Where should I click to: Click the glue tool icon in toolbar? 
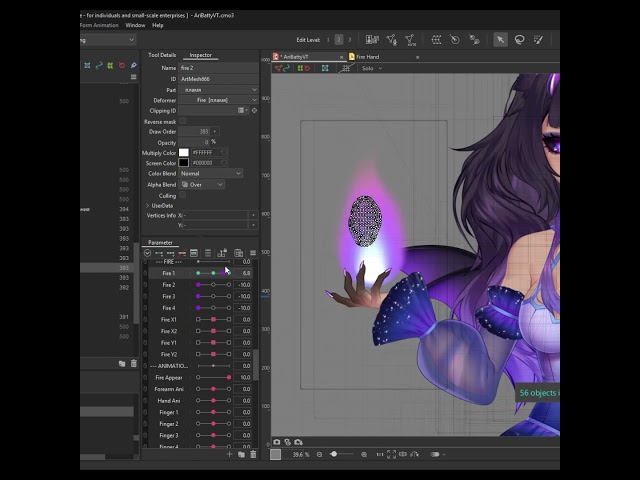474,40
